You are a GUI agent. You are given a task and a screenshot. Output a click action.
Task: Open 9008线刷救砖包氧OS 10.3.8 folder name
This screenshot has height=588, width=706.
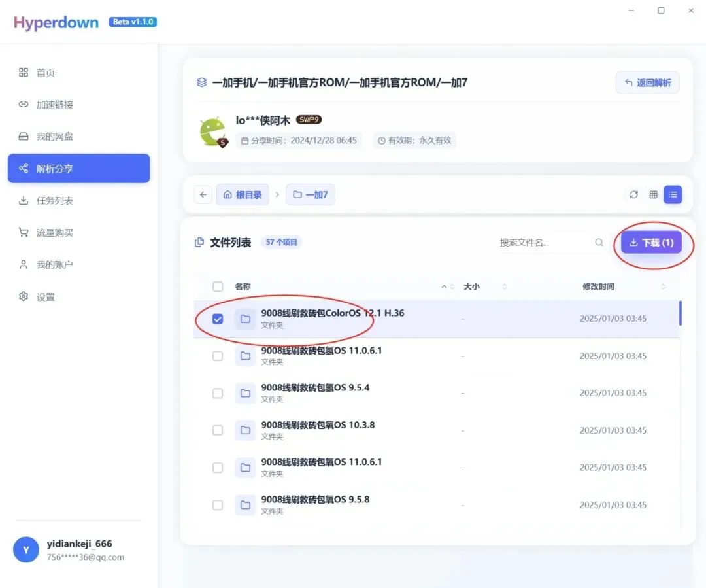(x=318, y=425)
